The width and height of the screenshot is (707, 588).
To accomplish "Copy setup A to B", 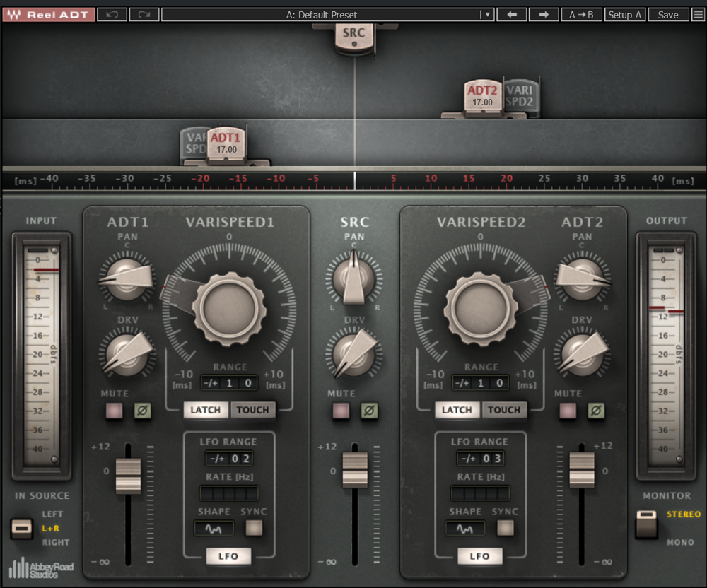I will [x=581, y=14].
